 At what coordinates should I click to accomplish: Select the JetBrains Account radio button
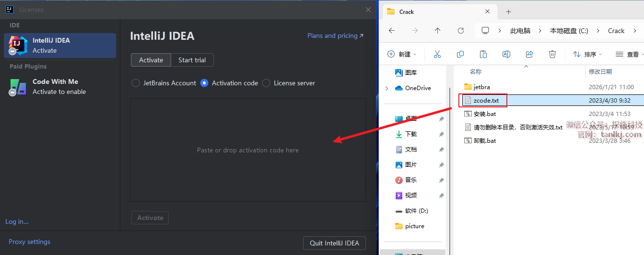click(x=136, y=83)
